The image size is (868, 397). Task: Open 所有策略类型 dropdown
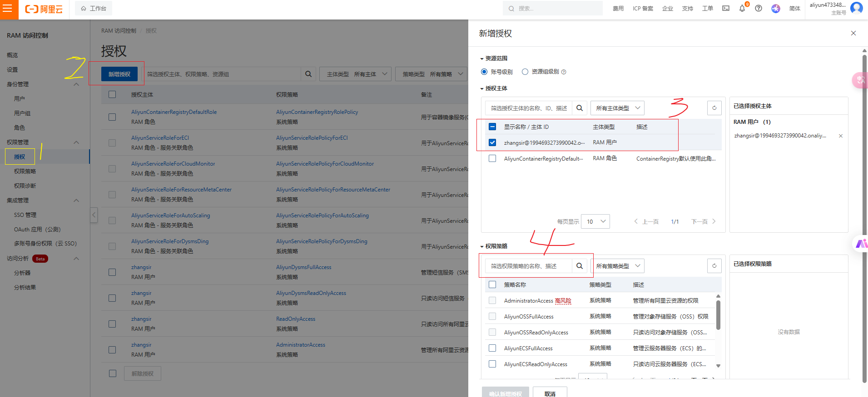click(x=617, y=266)
